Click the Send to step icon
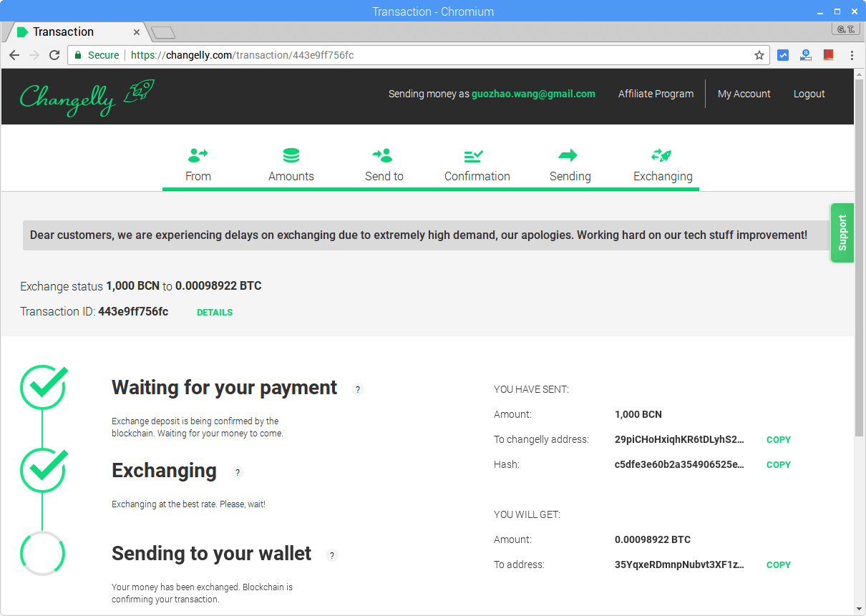Screen dimensions: 866x616 coord(384,154)
